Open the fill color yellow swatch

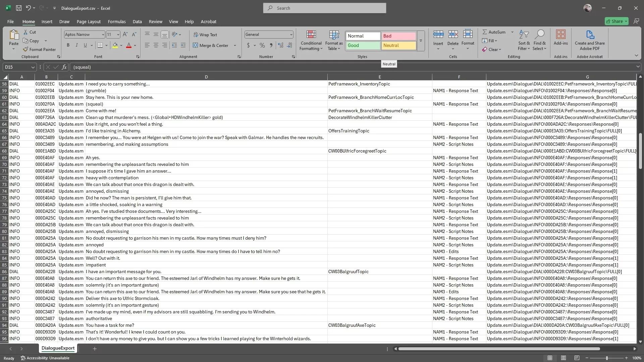[115, 45]
